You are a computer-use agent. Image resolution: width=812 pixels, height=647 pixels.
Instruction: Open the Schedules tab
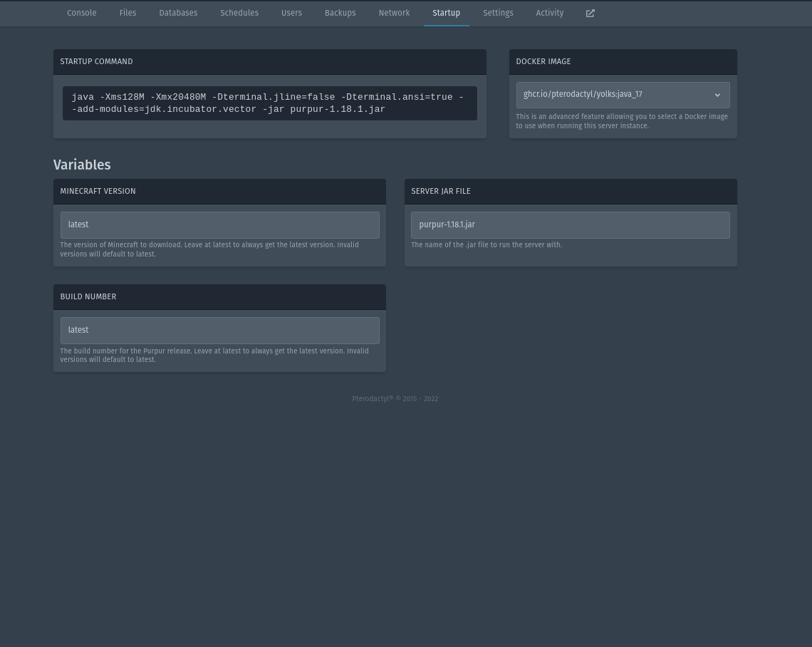(x=239, y=14)
